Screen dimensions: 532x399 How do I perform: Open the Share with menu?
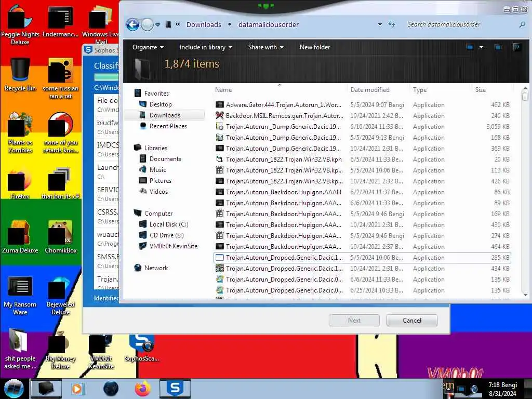tap(265, 47)
